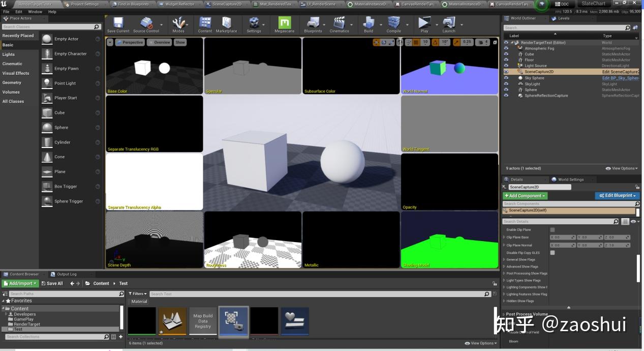Viewport: 644px width, 351px height.
Task: Open the Add Component dropdown in Details
Action: point(525,195)
